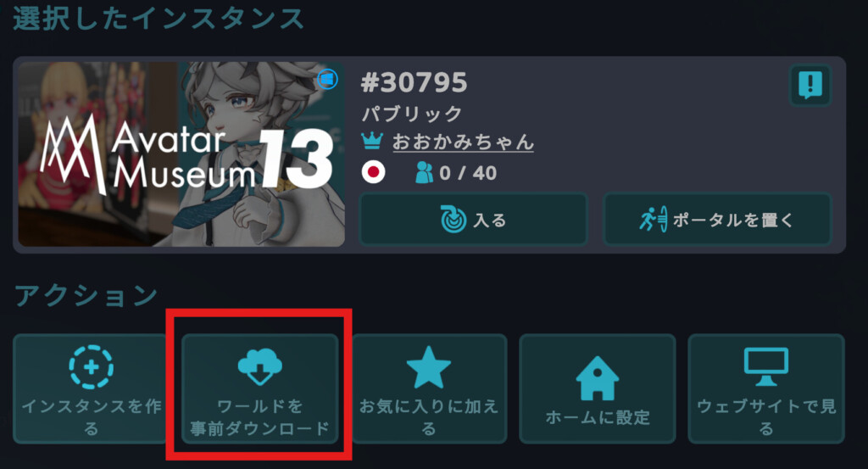Viewport: 868px width, 469px height.
Task: Join the instance with 入る button
Action: pyautogui.click(x=473, y=220)
